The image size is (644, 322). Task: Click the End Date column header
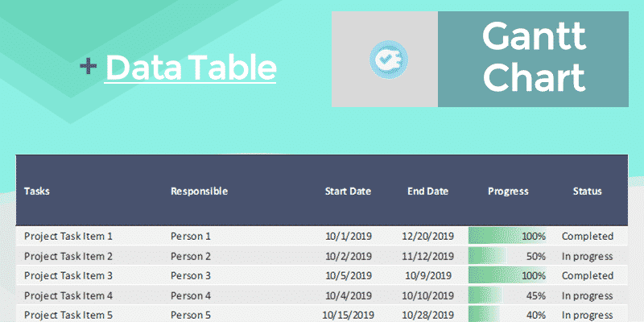pos(427,192)
